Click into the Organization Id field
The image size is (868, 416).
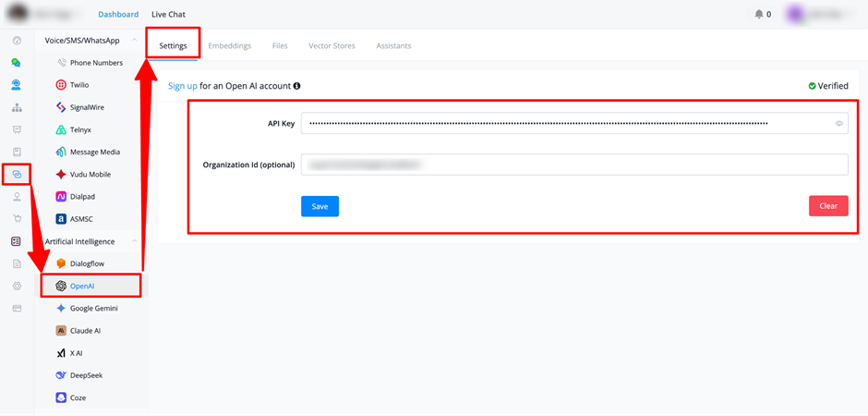(574, 165)
